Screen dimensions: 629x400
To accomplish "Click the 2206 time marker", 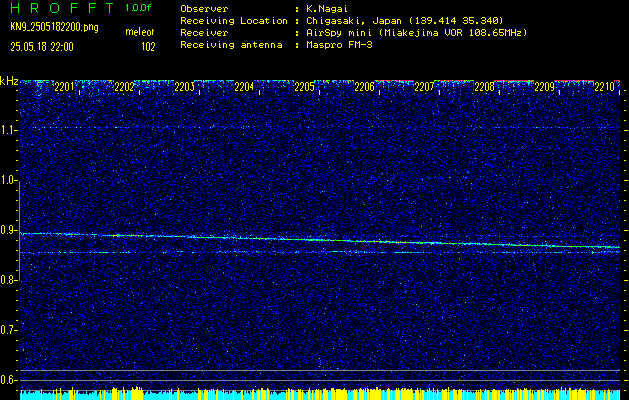I will point(364,87).
